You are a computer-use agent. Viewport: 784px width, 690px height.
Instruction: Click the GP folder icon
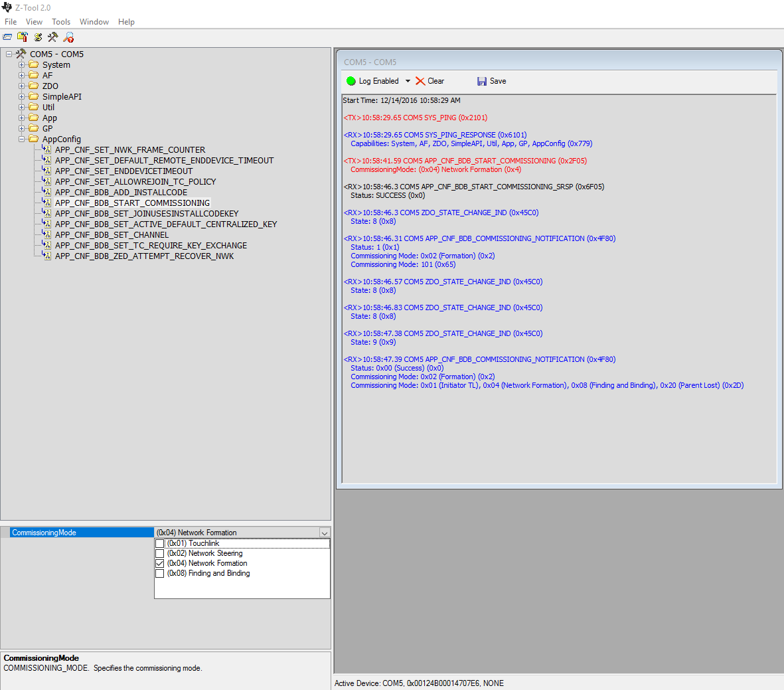click(x=33, y=128)
